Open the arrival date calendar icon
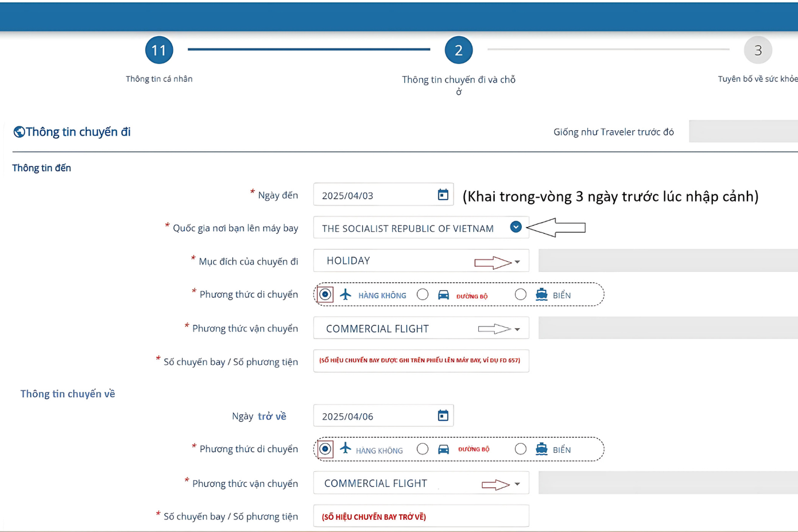This screenshot has width=798, height=532. [x=443, y=195]
